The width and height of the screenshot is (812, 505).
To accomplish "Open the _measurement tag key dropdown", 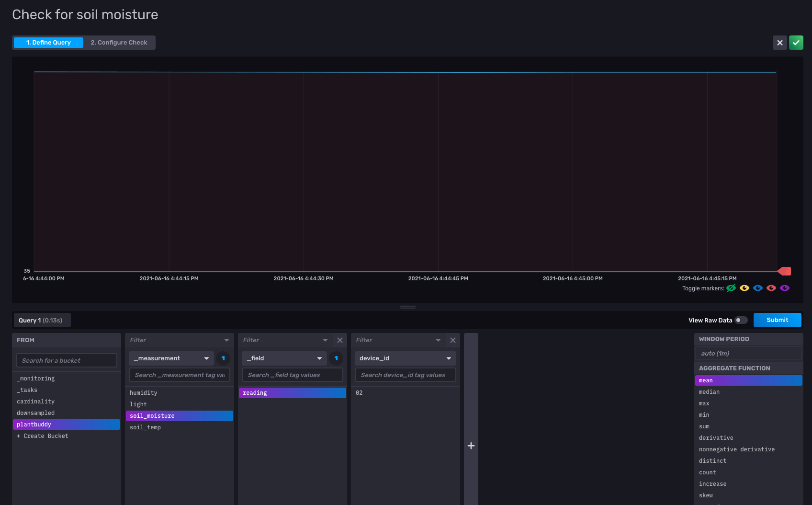I will (171, 358).
